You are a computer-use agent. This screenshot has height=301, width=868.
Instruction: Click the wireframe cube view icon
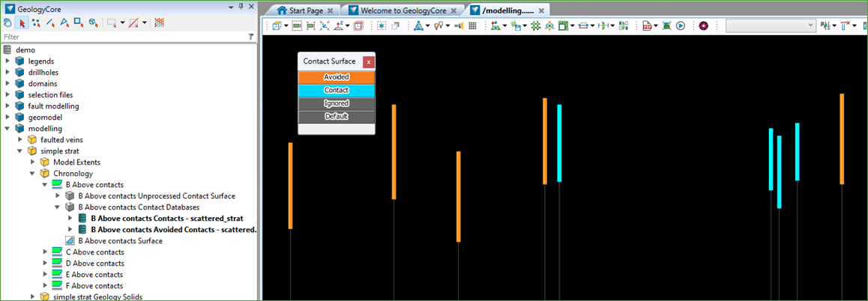277,25
